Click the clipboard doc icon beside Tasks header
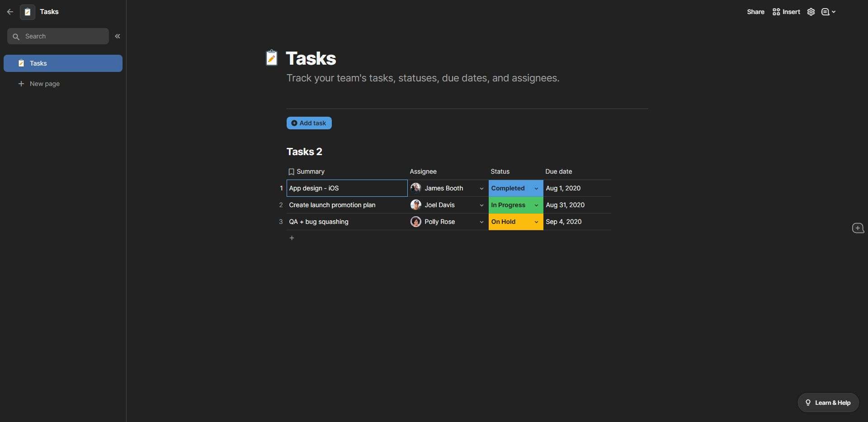 pyautogui.click(x=28, y=12)
